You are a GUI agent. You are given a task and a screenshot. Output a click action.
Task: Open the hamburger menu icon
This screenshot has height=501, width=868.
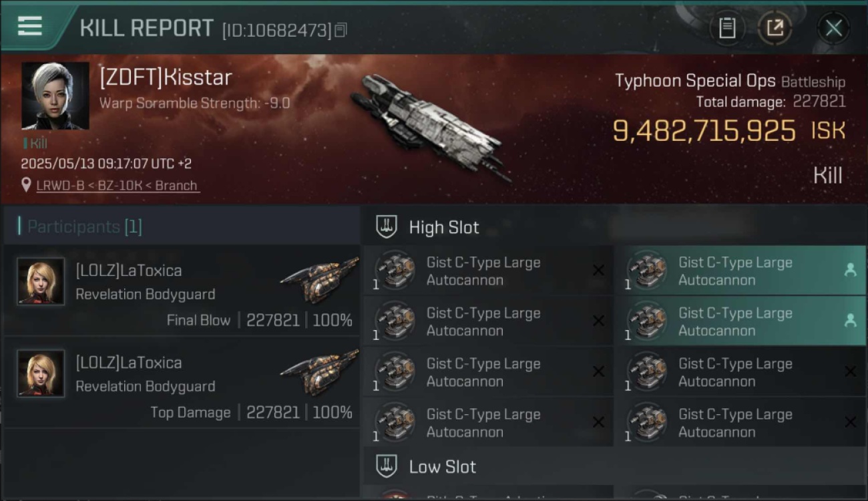click(30, 27)
